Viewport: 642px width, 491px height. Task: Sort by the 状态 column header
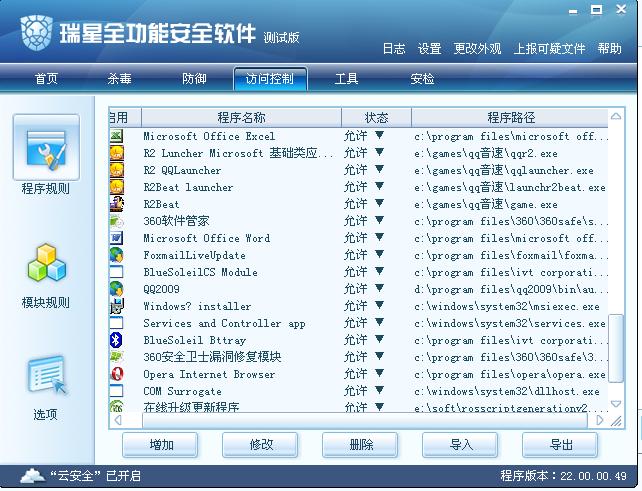[376, 118]
